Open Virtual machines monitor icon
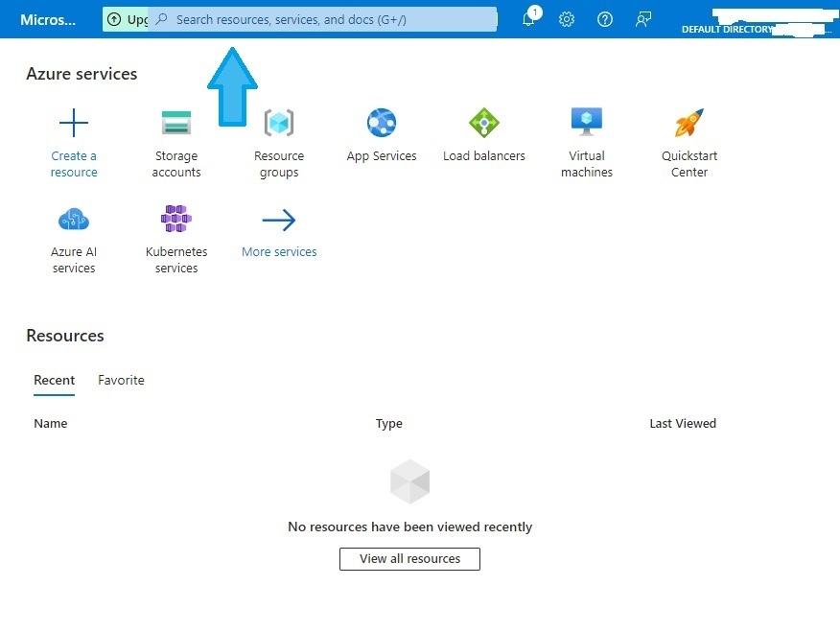840x632 pixels. pyautogui.click(x=587, y=122)
